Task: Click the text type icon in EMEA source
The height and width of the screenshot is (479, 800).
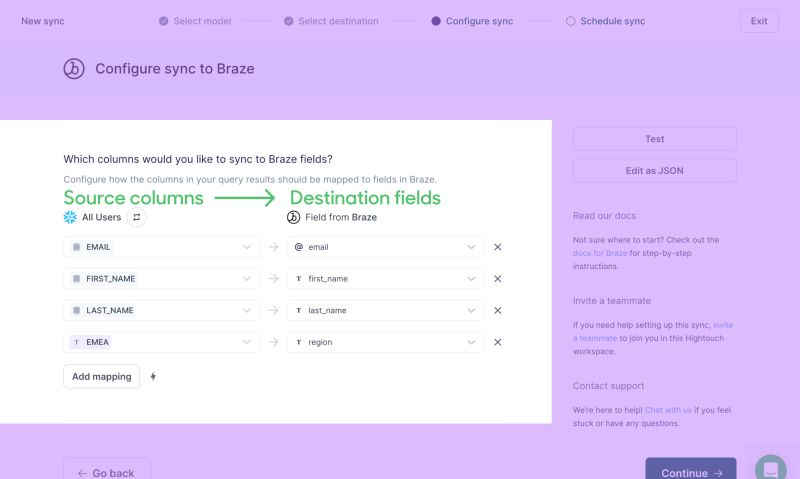Action: [x=77, y=342]
